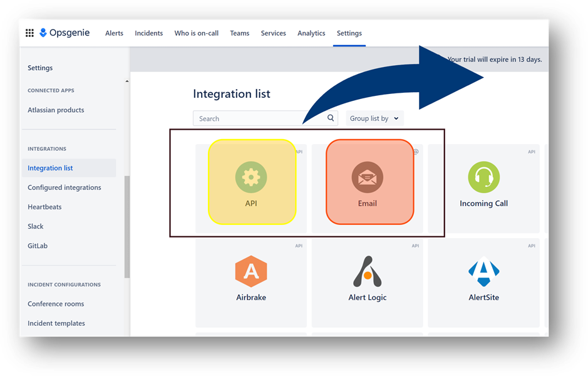
Task: Click the API badge on Incoming Call card
Action: (x=532, y=152)
